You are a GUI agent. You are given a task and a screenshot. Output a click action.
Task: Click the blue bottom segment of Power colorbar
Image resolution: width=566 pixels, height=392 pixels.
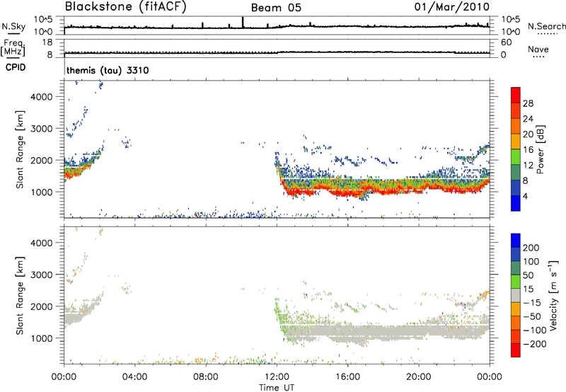coord(516,203)
